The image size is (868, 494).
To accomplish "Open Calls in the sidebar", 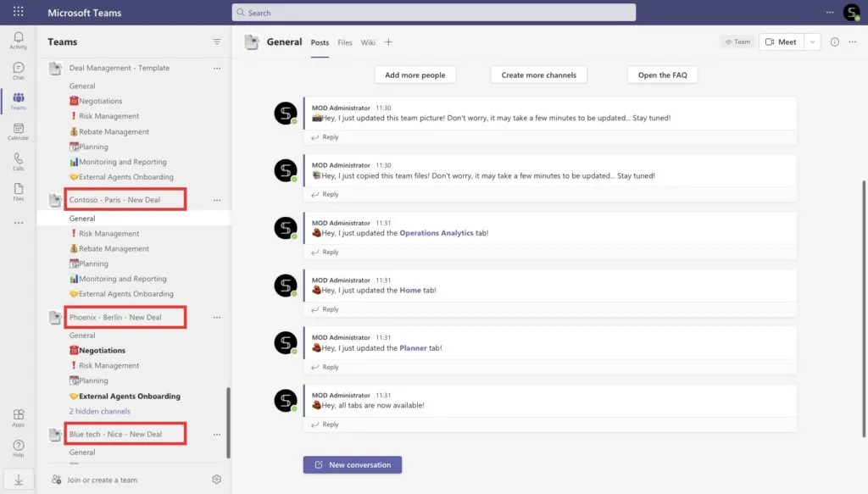I will 19,162.
